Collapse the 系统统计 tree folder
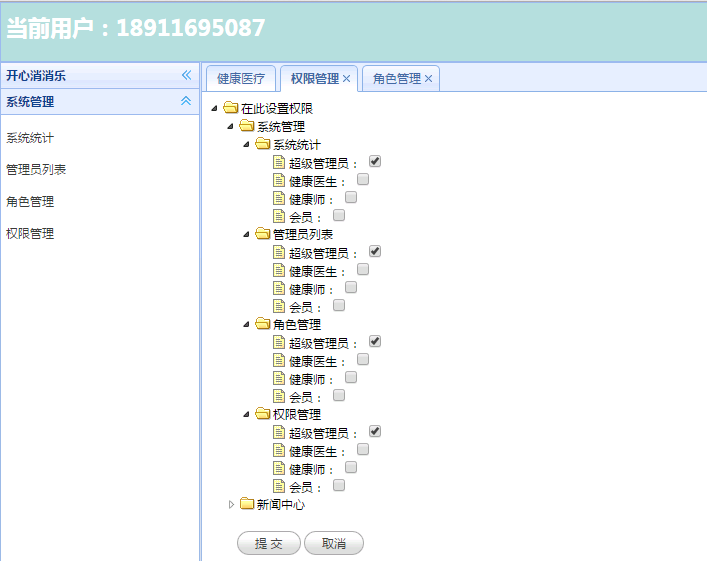The image size is (707, 561). click(246, 144)
